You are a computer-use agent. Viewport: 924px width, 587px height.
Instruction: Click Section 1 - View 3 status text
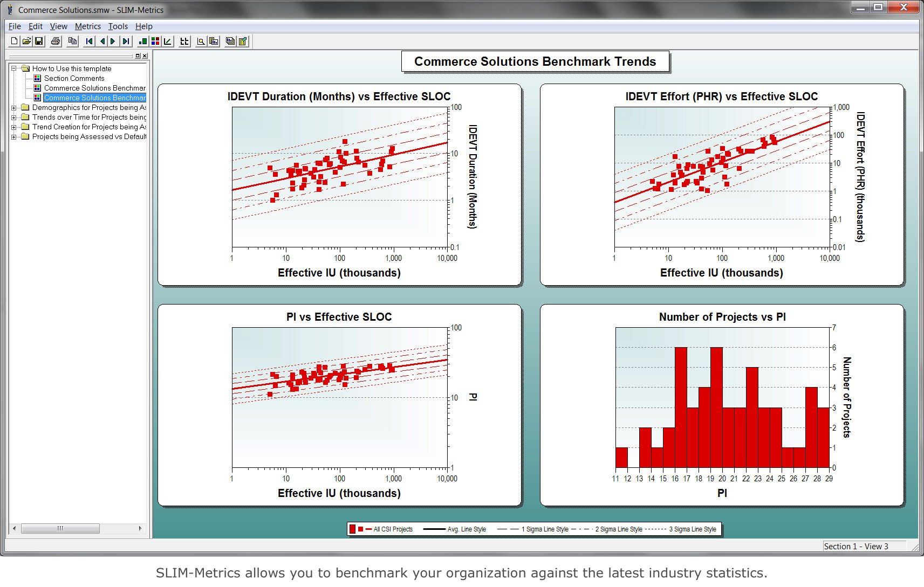pyautogui.click(x=855, y=546)
